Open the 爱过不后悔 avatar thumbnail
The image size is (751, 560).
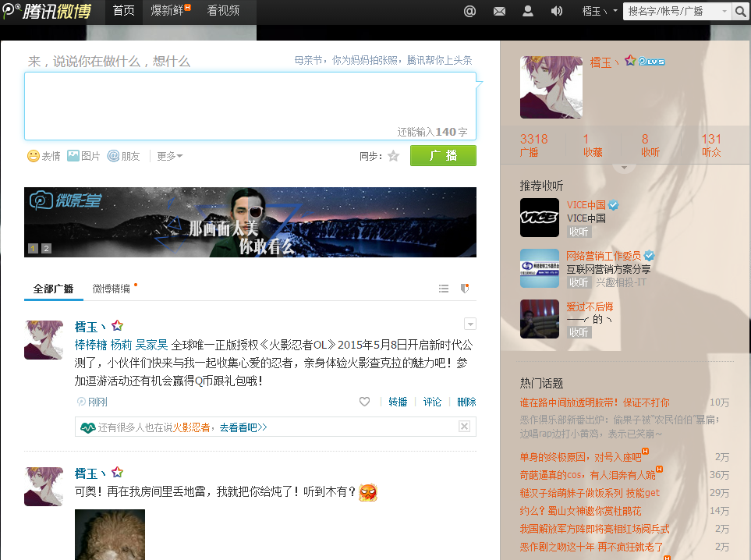click(x=540, y=319)
